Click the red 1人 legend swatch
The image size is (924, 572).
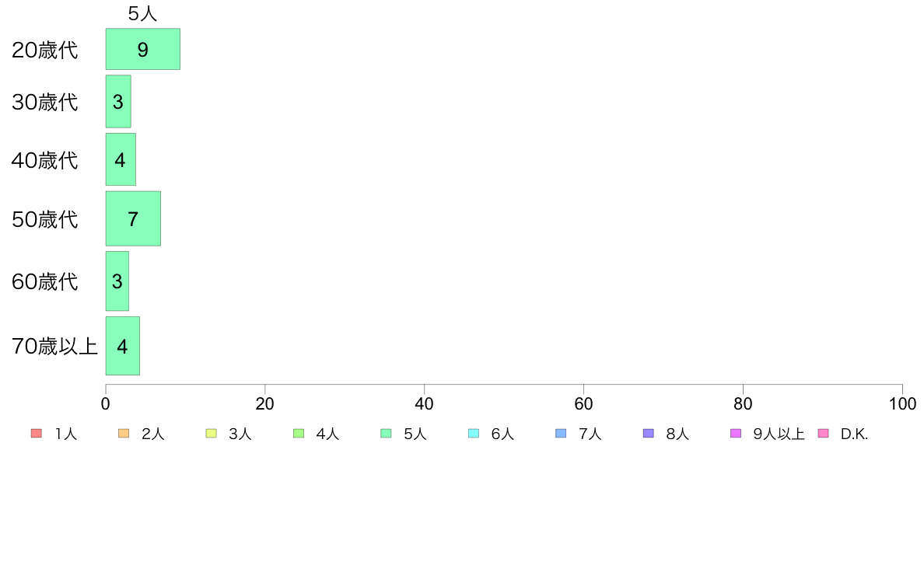point(36,434)
